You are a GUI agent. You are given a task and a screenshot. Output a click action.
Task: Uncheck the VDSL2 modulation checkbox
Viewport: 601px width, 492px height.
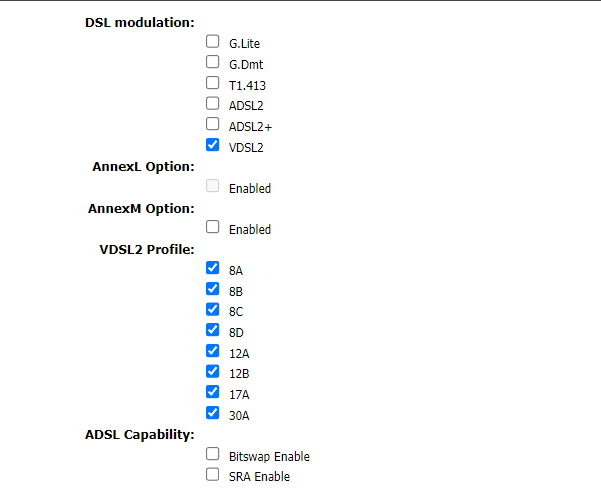click(x=212, y=145)
